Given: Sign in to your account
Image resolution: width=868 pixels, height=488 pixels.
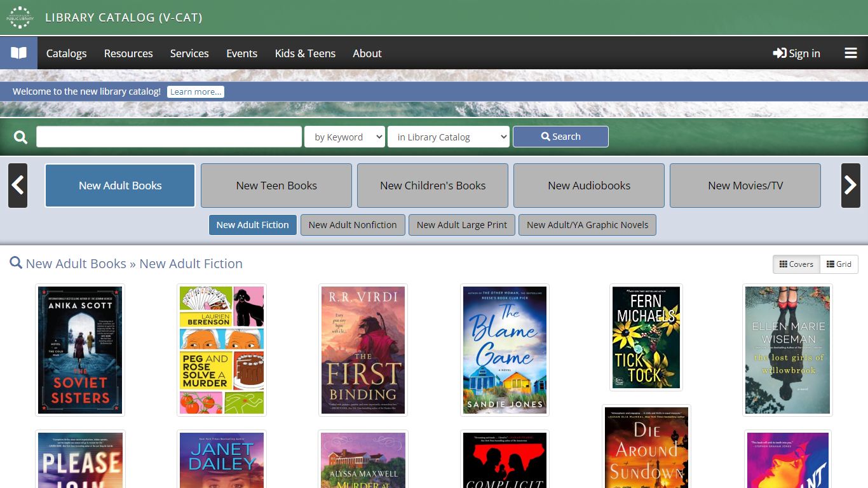Looking at the screenshot, I should (796, 53).
